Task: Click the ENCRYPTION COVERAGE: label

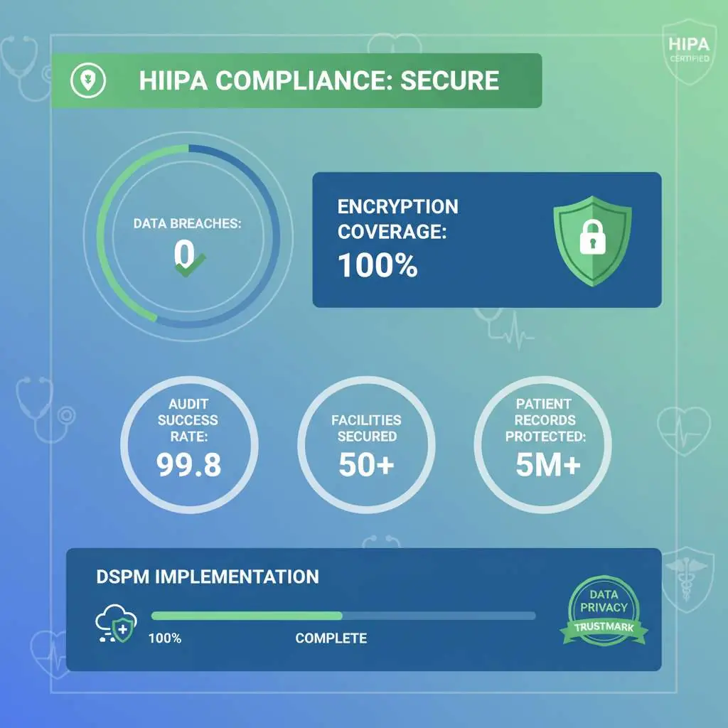Action: click(398, 219)
